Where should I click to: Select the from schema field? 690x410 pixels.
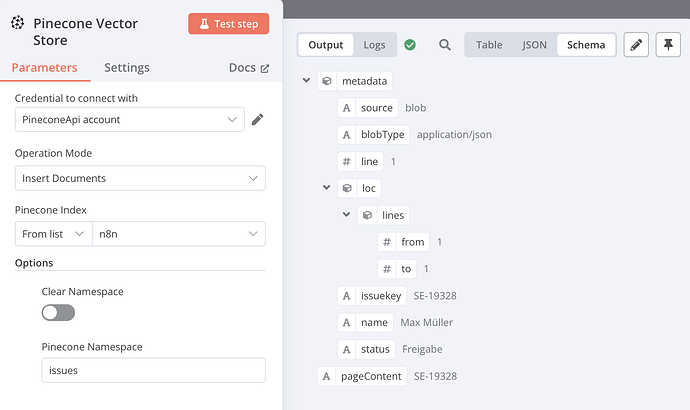click(x=404, y=242)
